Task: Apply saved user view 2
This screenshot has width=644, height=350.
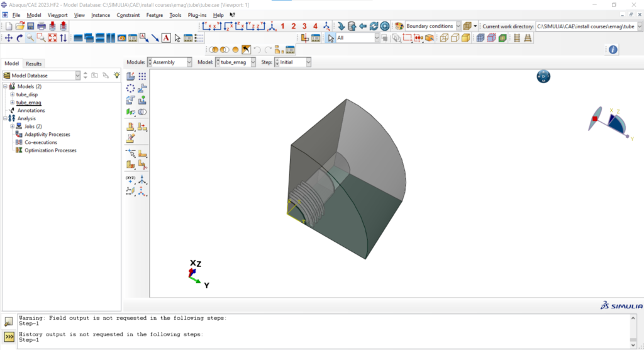Action: pyautogui.click(x=294, y=26)
